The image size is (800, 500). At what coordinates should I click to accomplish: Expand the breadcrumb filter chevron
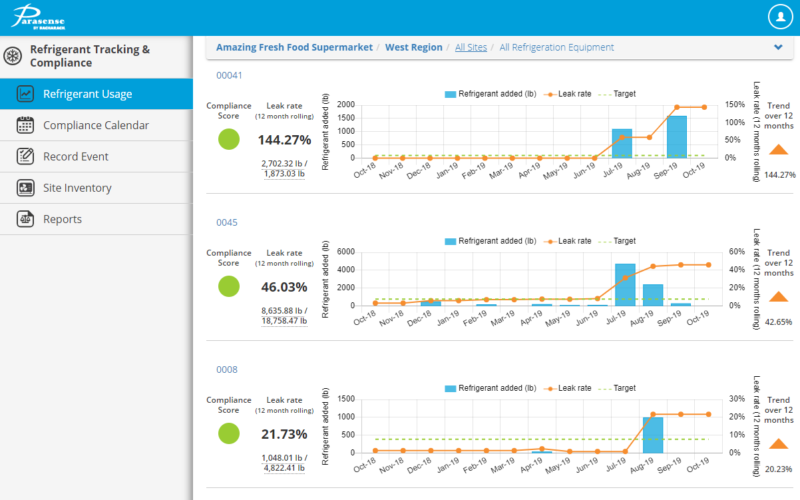[778, 47]
